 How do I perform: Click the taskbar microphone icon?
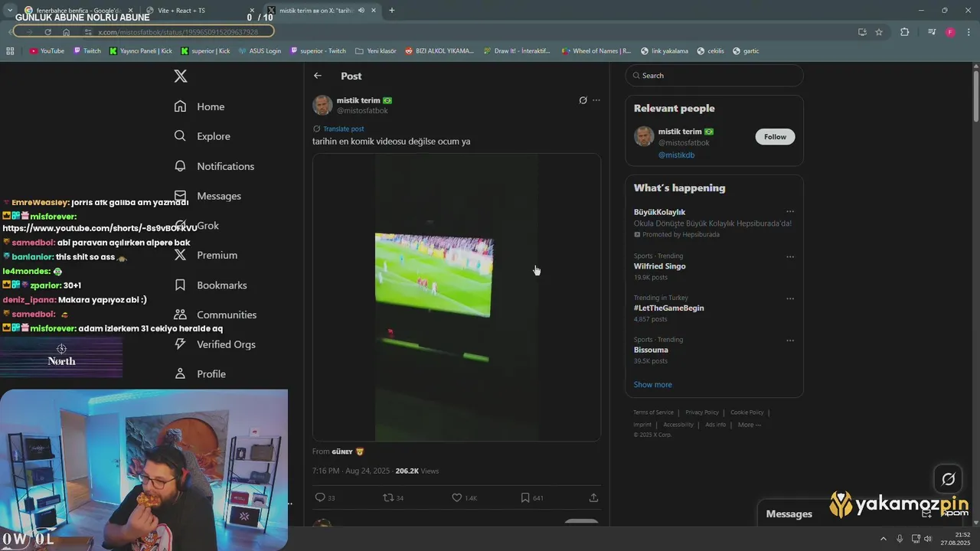(x=900, y=539)
